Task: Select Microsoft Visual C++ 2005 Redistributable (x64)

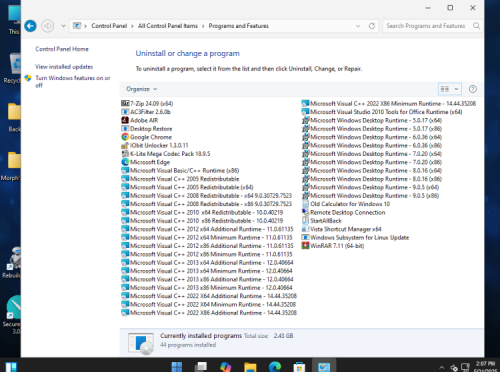Action: (x=187, y=187)
